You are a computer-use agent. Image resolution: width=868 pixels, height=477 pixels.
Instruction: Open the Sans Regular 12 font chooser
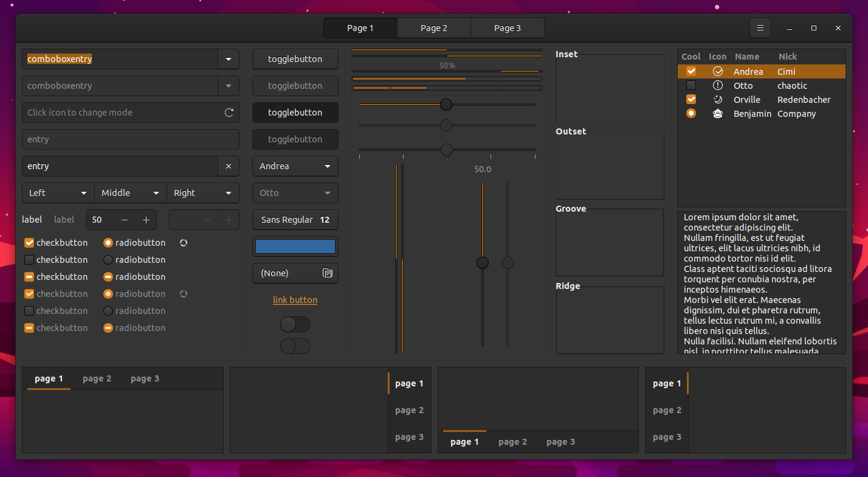coord(295,220)
